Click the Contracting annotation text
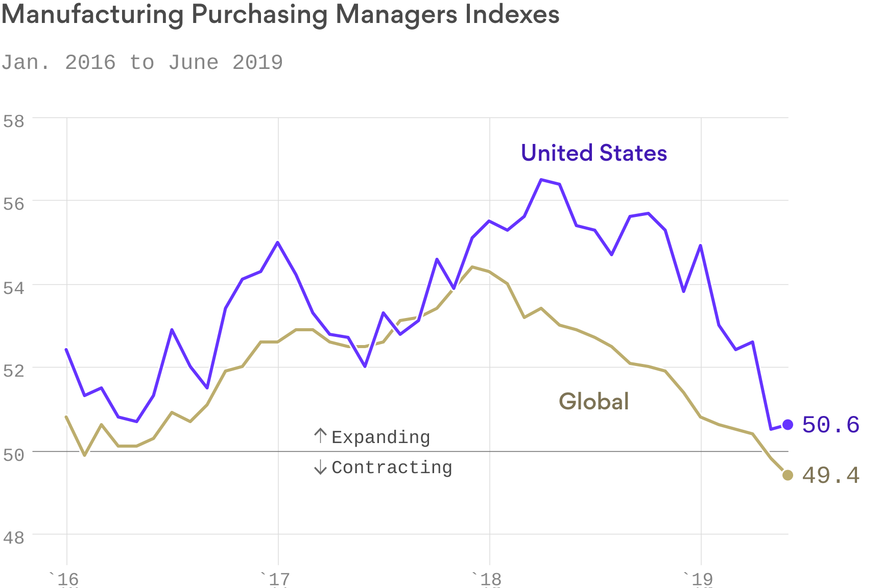Viewport: 881px width, 588px height. coord(392,468)
